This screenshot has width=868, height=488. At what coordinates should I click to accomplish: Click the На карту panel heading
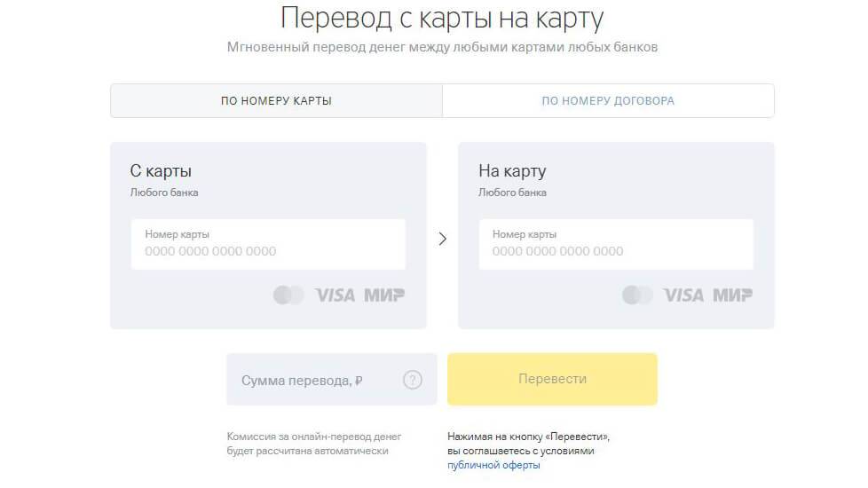pos(512,171)
